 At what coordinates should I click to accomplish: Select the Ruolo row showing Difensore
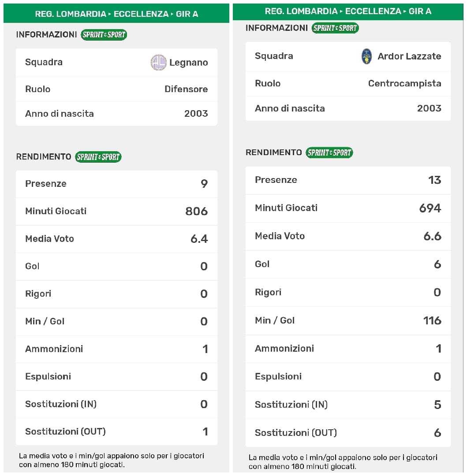coord(116,89)
